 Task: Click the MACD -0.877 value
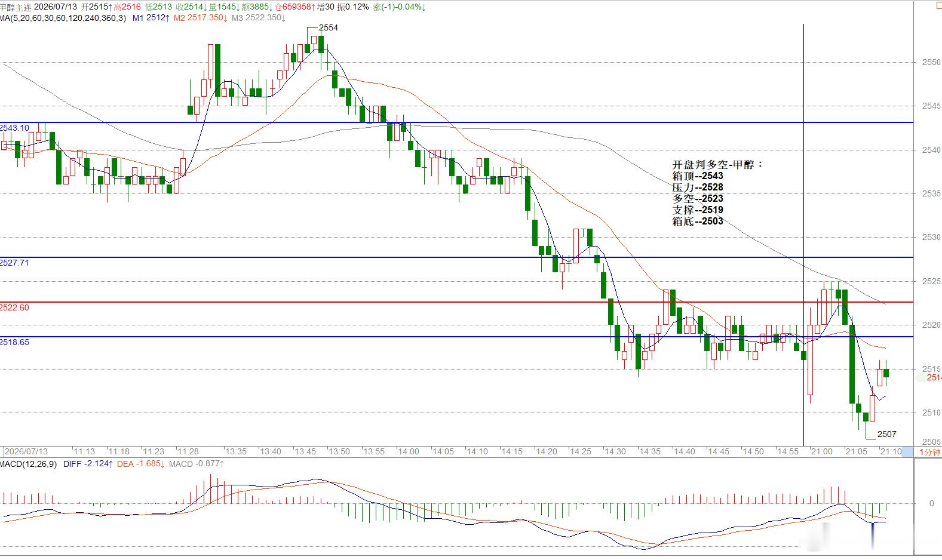(197, 464)
